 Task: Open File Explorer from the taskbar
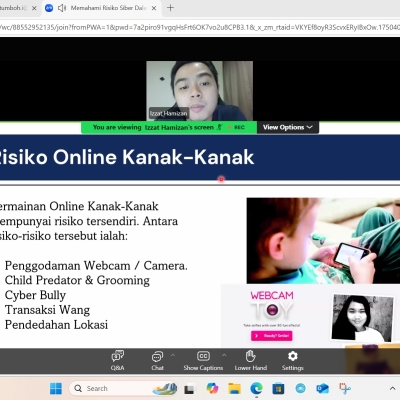point(234,388)
